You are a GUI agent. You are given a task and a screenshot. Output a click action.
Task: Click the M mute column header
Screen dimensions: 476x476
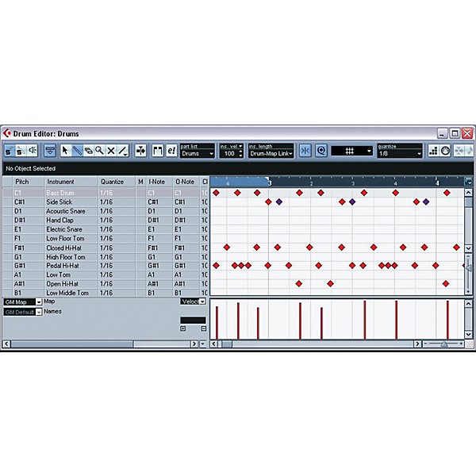(140, 182)
